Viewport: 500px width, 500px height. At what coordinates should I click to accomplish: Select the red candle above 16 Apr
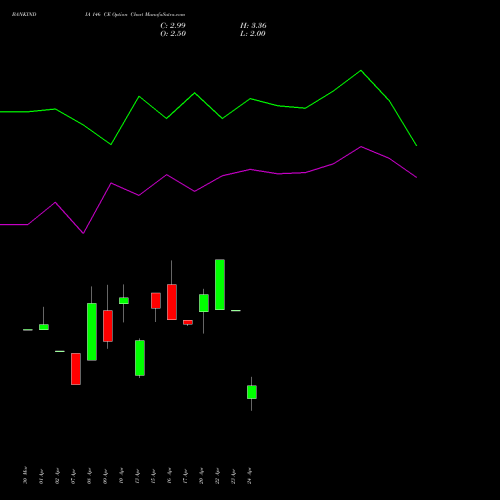(172, 302)
